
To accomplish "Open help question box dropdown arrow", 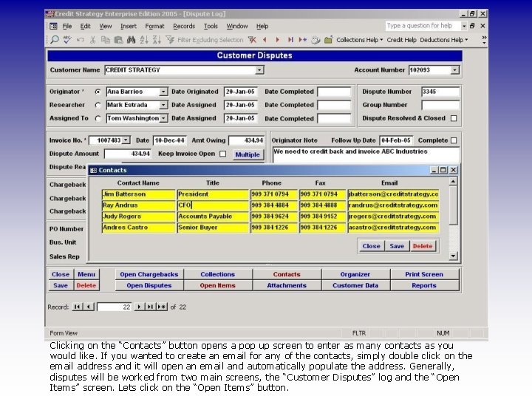I will pos(464,26).
